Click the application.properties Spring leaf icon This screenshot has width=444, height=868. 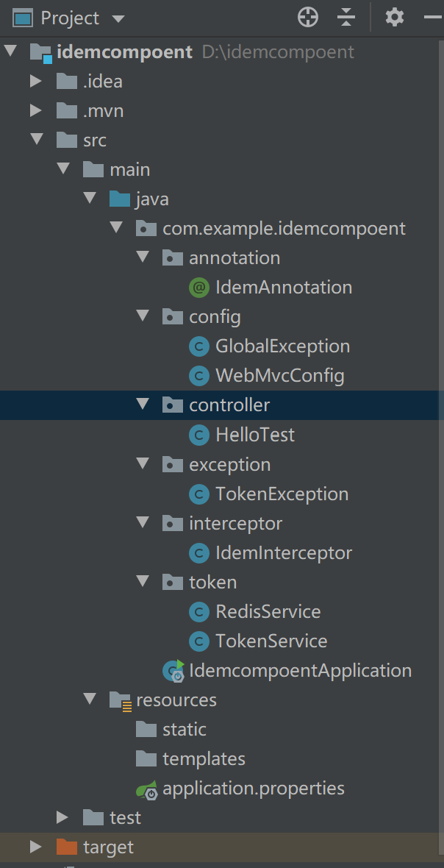tap(146, 789)
